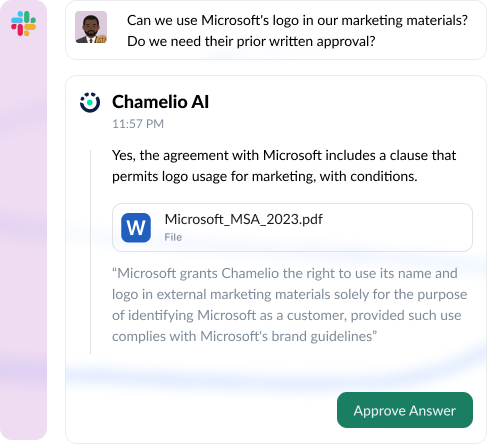The height and width of the screenshot is (444, 487).
Task: Click the Chamelio AI bot icon
Action: click(x=90, y=102)
